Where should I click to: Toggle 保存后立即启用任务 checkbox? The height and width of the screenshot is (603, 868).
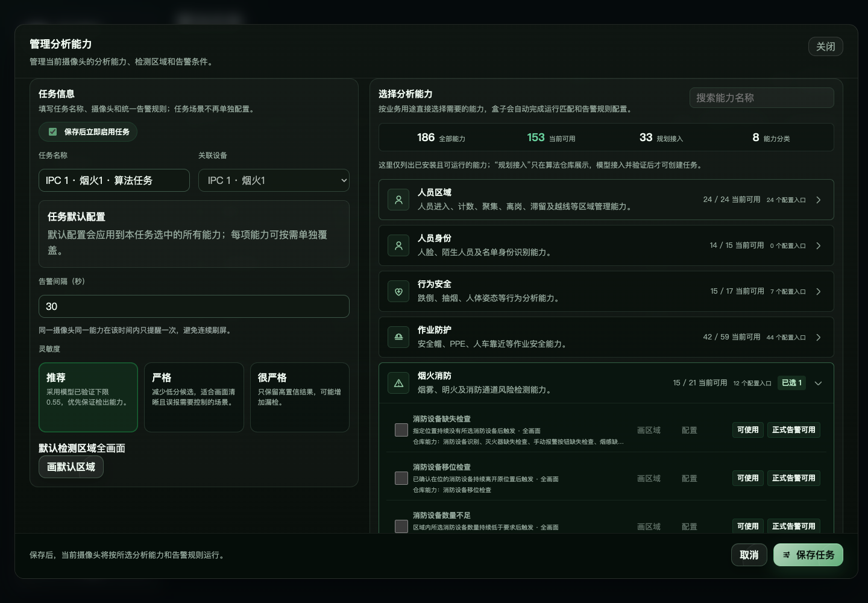tap(52, 131)
